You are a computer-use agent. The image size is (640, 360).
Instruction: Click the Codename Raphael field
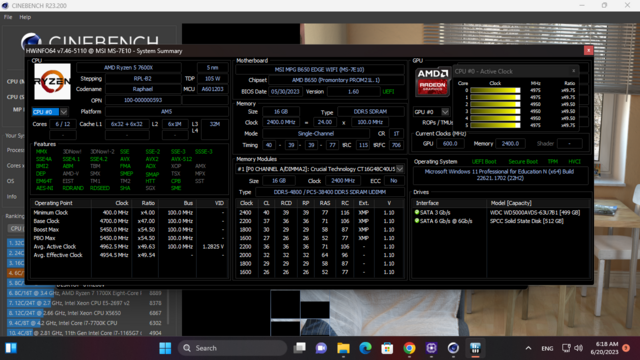(142, 89)
